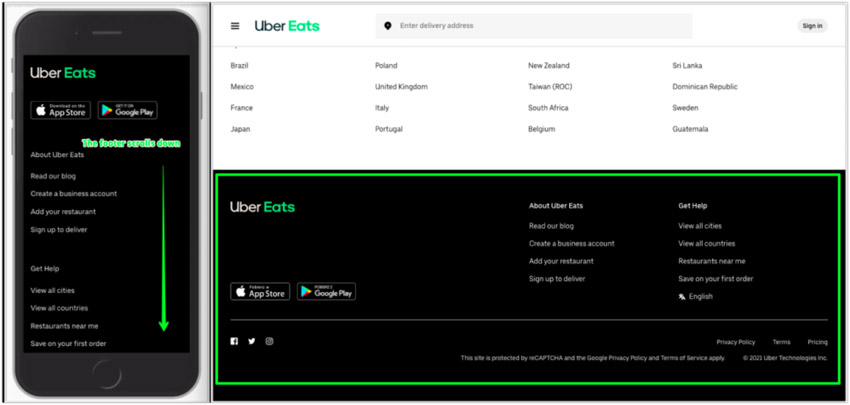Click the Uber Eats logo in desktop header

point(287,26)
